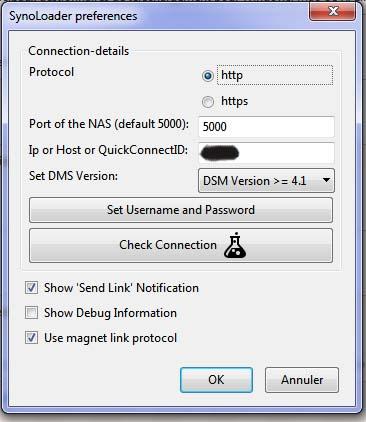Viewport: 366px width, 422px height.
Task: Close the SynoLoader preferences dialog
Action: pyautogui.click(x=332, y=12)
